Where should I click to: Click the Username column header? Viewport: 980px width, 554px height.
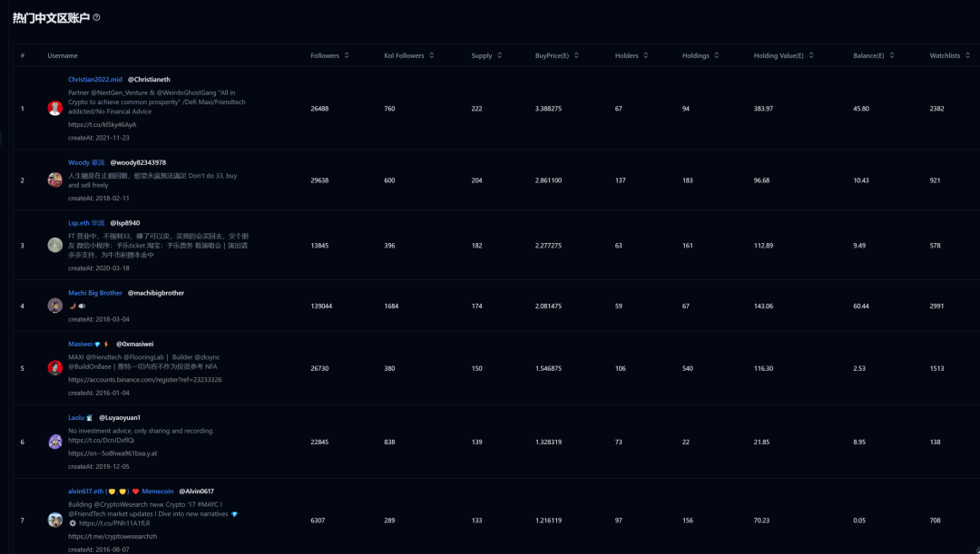[x=63, y=56]
